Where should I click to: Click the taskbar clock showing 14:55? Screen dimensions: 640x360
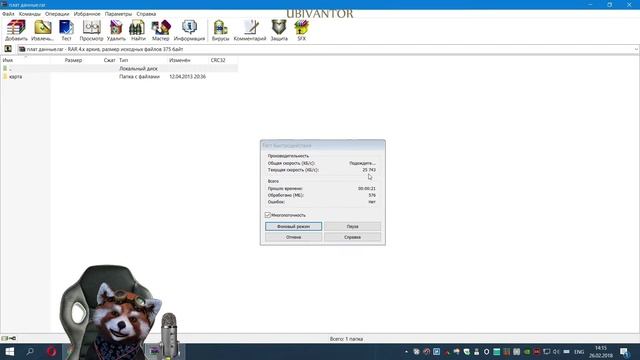pos(601,352)
